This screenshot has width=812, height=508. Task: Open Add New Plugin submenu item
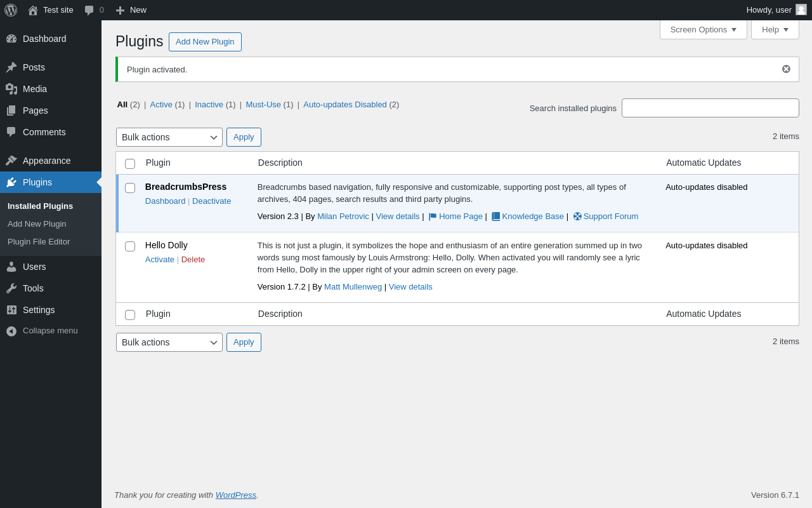(37, 224)
